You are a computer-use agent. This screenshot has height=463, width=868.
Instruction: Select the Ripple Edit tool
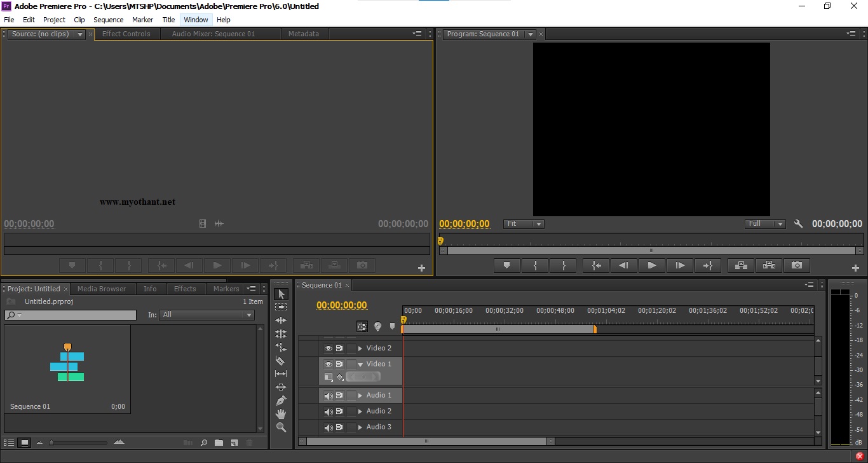point(281,321)
